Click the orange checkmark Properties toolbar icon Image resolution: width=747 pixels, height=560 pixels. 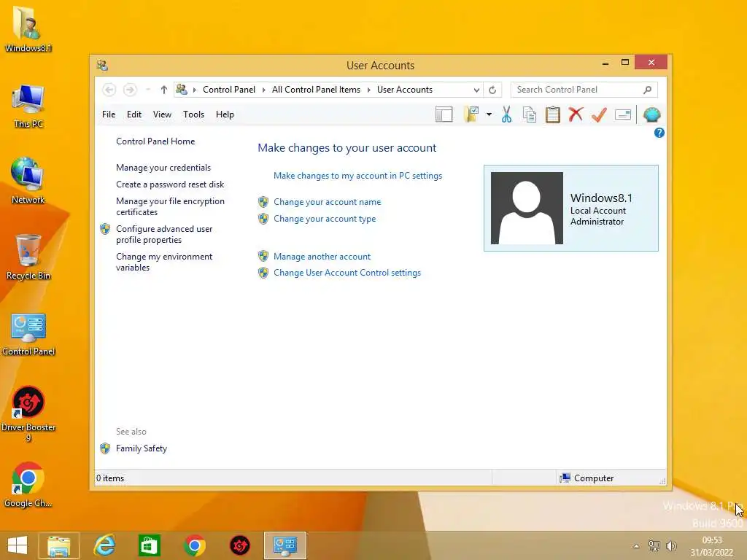(x=599, y=114)
